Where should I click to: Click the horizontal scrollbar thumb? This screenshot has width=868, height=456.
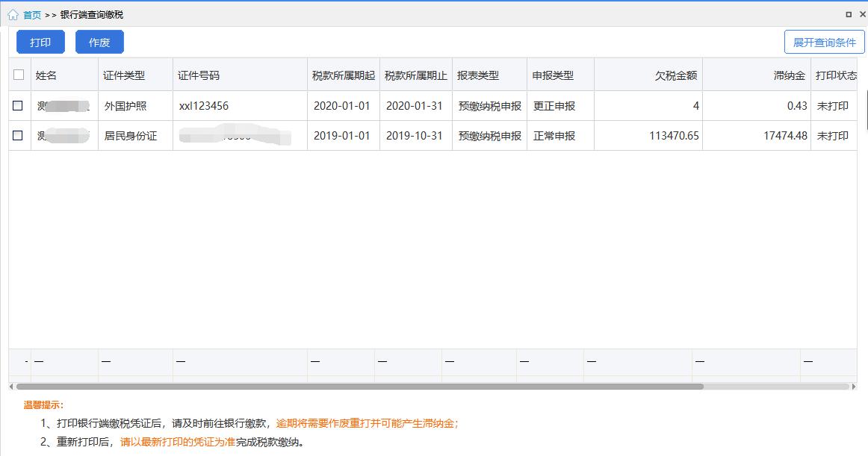click(359, 387)
